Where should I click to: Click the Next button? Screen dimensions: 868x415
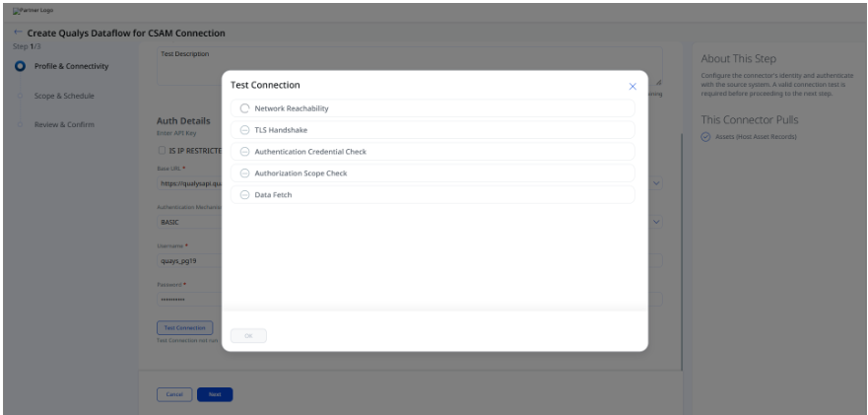tap(215, 394)
